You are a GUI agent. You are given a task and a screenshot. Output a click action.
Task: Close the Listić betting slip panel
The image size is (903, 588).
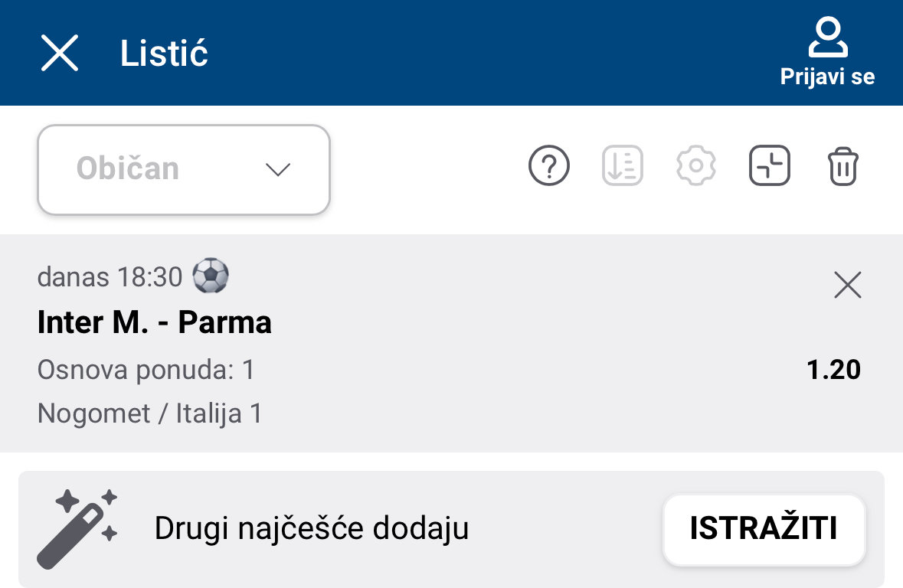click(x=60, y=54)
